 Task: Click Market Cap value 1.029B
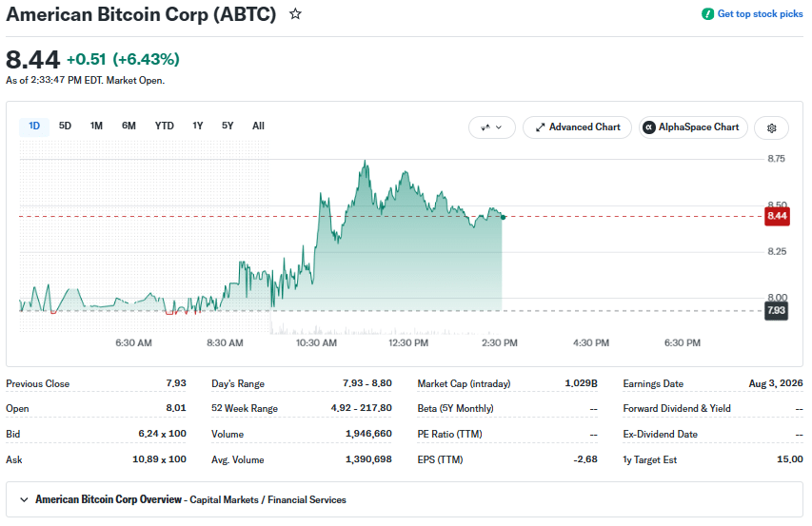tap(581, 383)
